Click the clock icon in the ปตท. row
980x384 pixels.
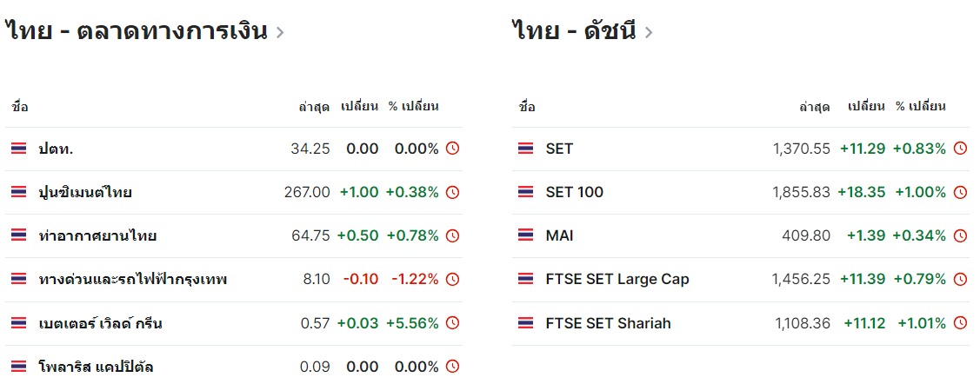click(452, 149)
